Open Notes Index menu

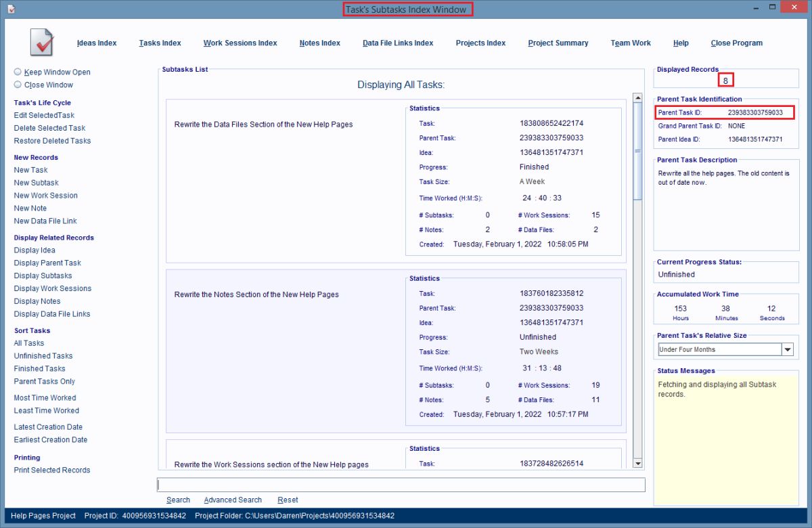(320, 43)
